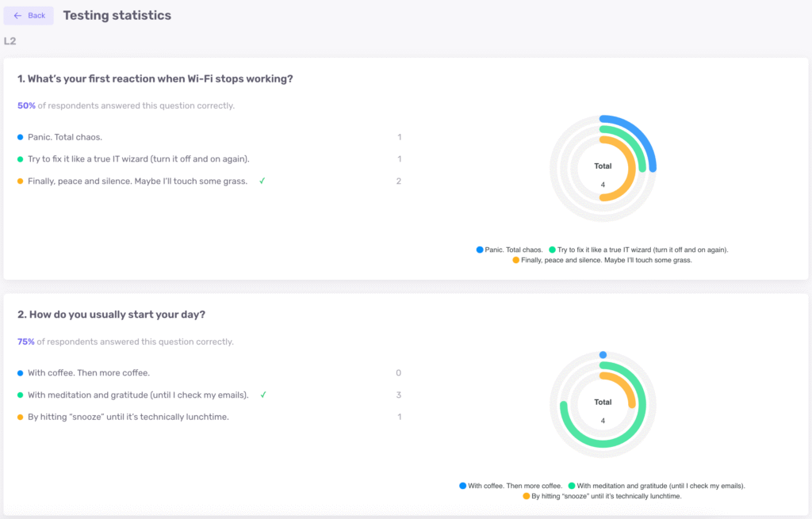
Task: Click green checkmark beside 'Finally, peace and silence'
Action: pyautogui.click(x=262, y=181)
